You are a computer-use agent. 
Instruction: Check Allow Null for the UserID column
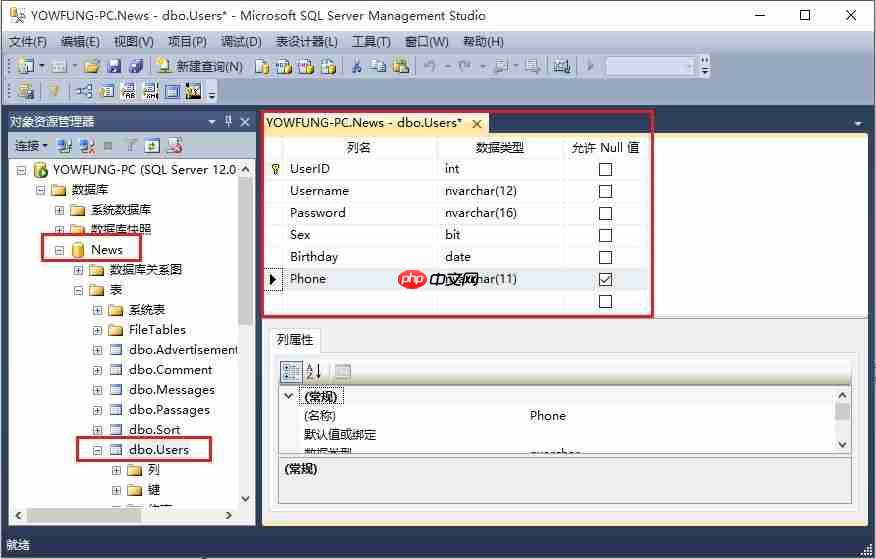tap(605, 169)
